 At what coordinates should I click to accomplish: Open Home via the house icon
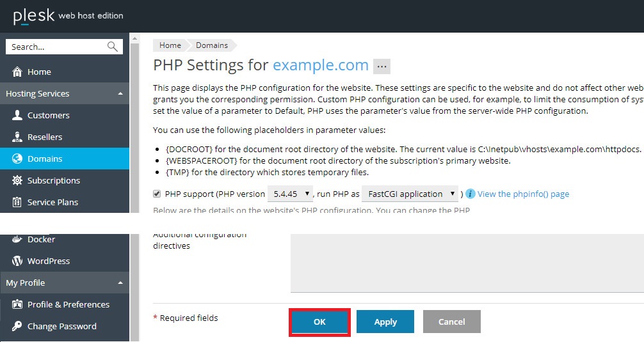17,72
